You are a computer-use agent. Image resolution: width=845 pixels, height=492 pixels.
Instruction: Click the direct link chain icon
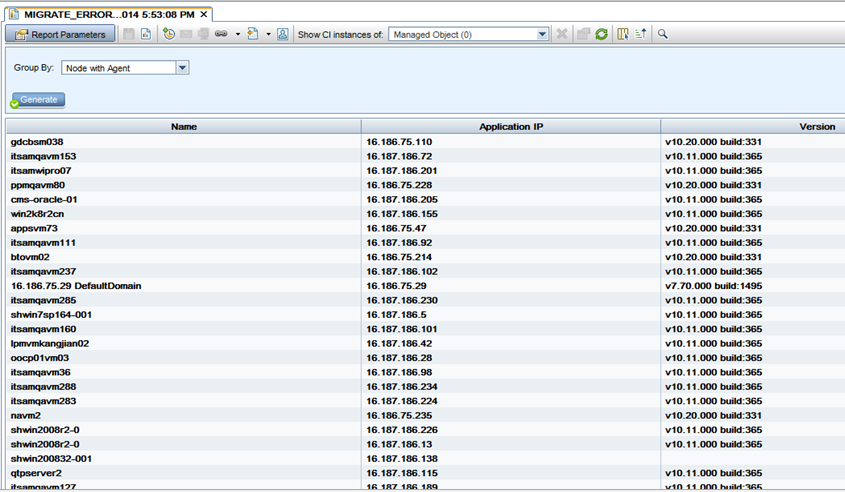[220, 34]
